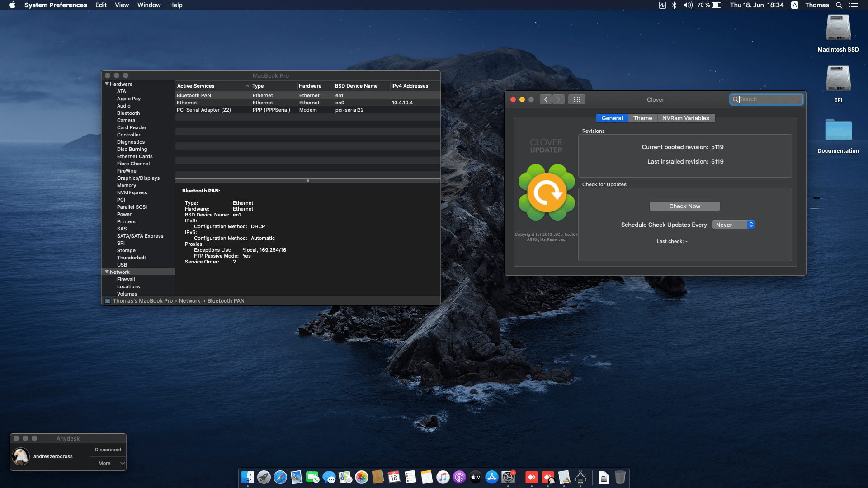Select the Bluetooth PAN service row

307,95
